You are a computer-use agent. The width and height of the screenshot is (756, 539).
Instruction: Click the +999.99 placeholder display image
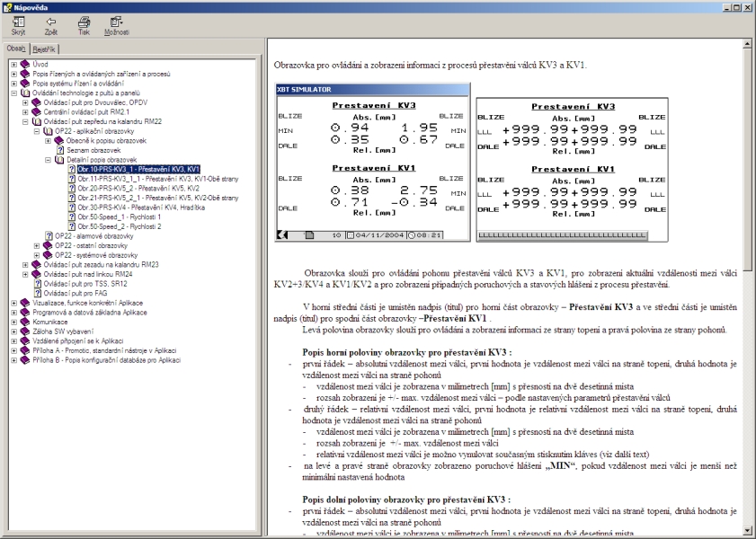pyautogui.click(x=573, y=170)
